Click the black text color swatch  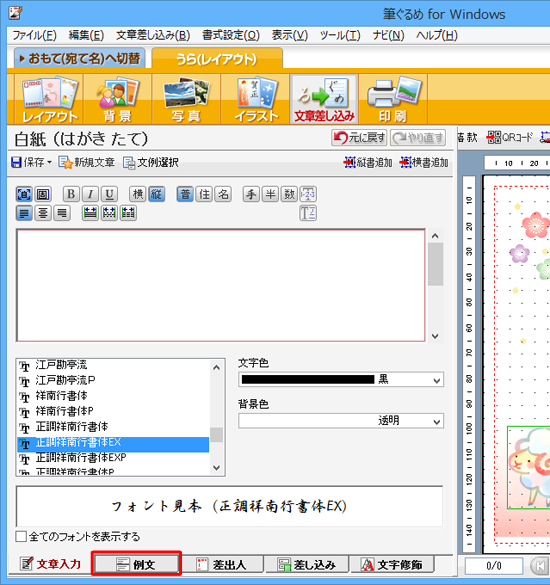tap(308, 379)
